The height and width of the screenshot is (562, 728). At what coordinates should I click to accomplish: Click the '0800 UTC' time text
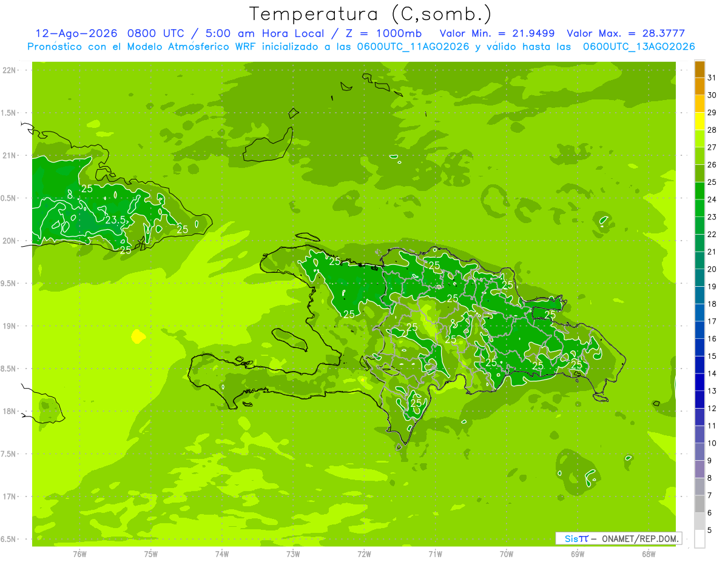pyautogui.click(x=159, y=33)
